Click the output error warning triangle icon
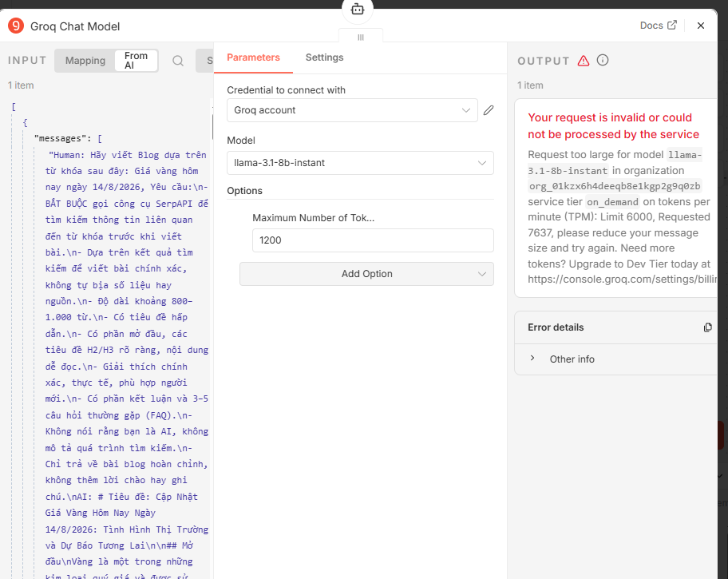Screen dimensions: 728x579 click(584, 61)
